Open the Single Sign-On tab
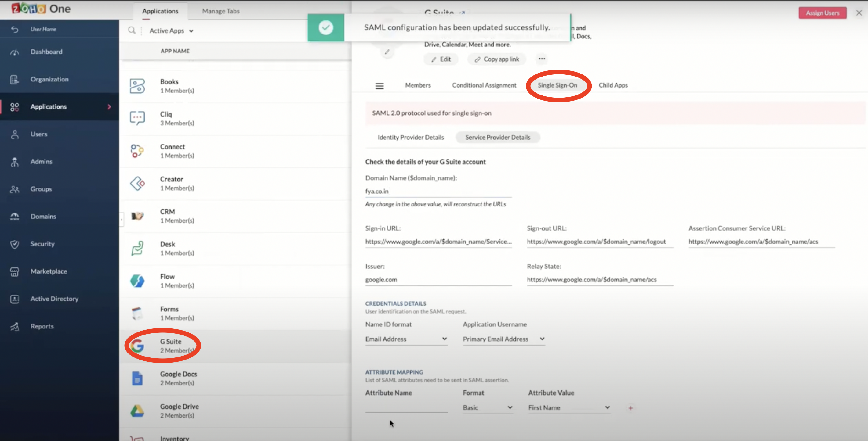868x441 pixels. [557, 85]
